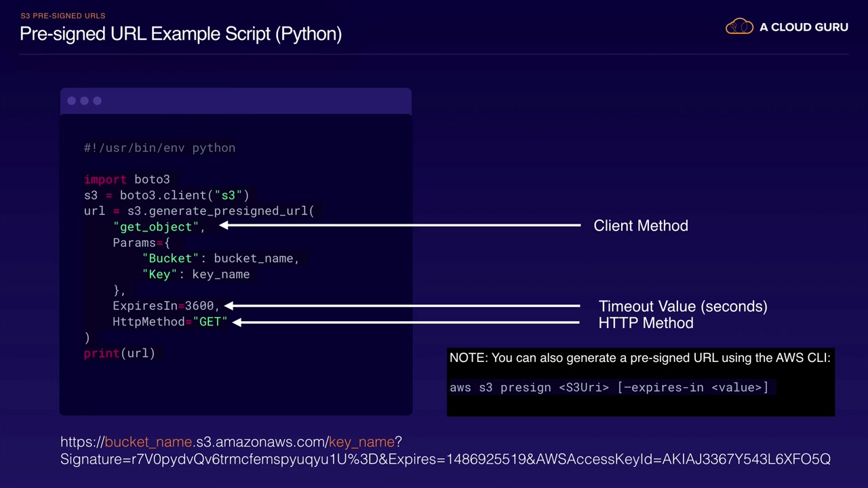868x488 pixels.
Task: Select the Client Method label
Action: 641,226
